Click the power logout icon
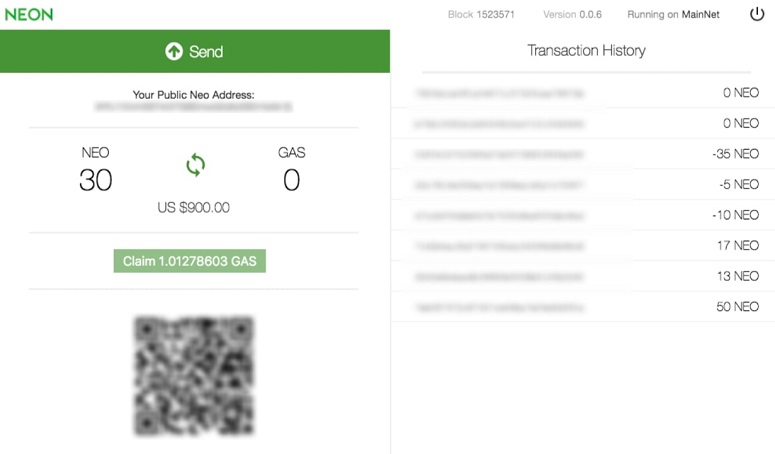 [x=757, y=14]
